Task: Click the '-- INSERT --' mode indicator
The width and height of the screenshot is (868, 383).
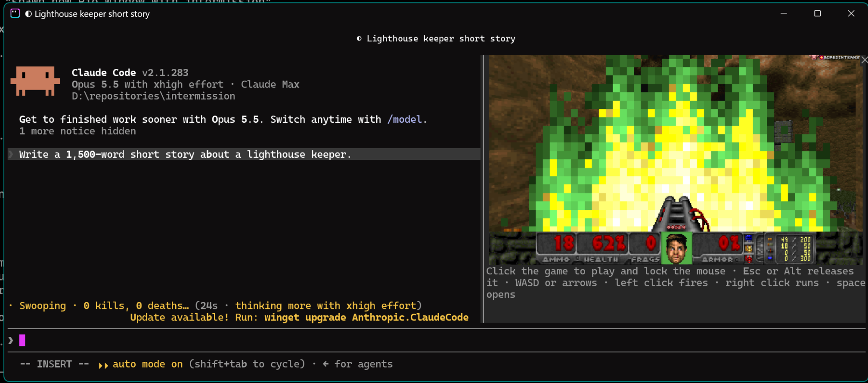Action: coord(54,364)
